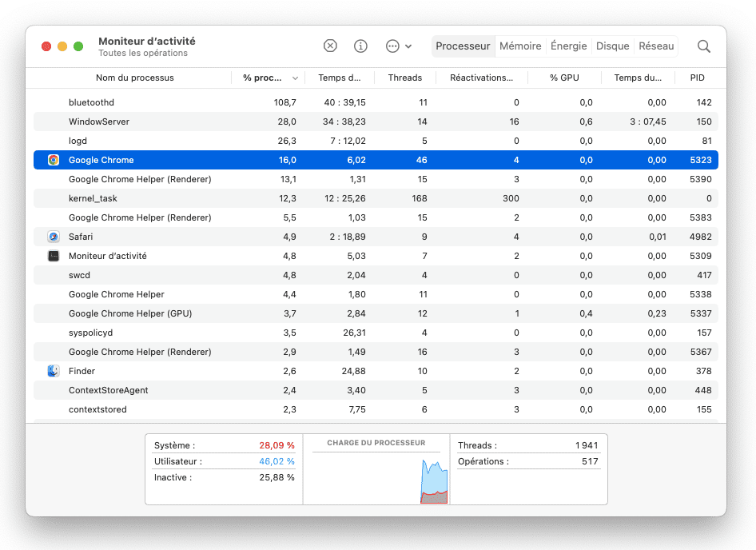Click the Threads total 1 941

tap(587, 445)
